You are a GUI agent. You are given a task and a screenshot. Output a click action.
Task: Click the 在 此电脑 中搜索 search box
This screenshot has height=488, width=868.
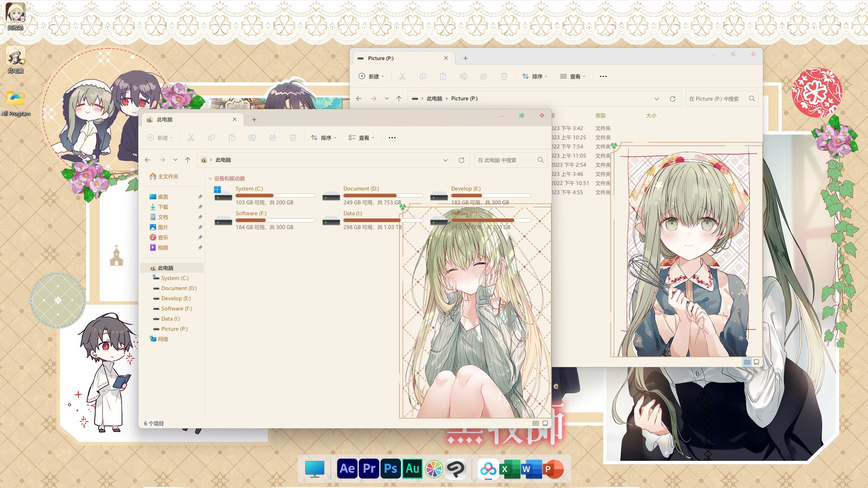point(511,160)
